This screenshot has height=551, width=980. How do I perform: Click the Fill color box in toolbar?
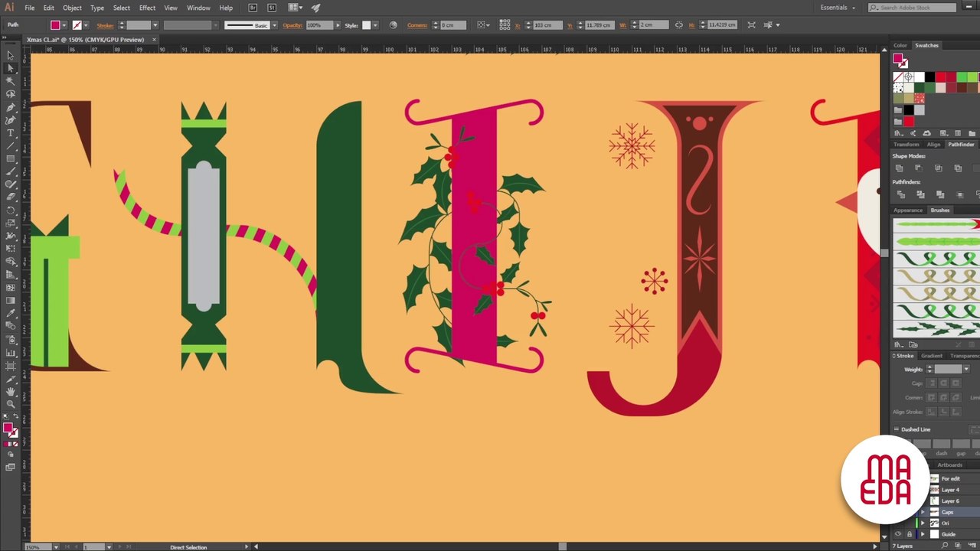coord(8,427)
